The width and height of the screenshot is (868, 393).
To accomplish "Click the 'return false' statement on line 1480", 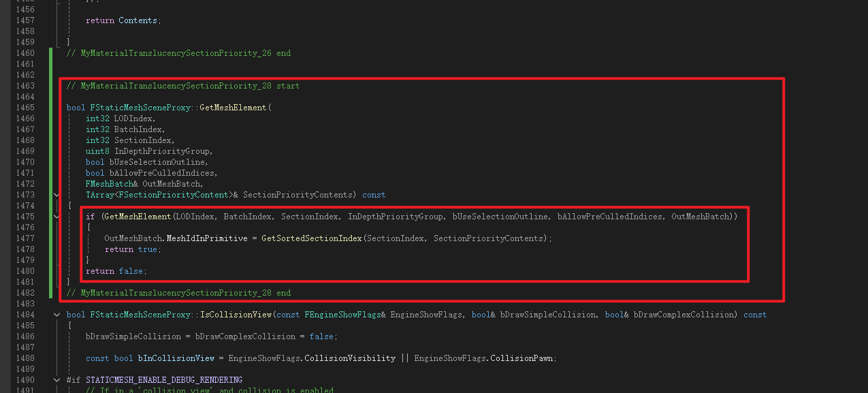I will point(116,271).
